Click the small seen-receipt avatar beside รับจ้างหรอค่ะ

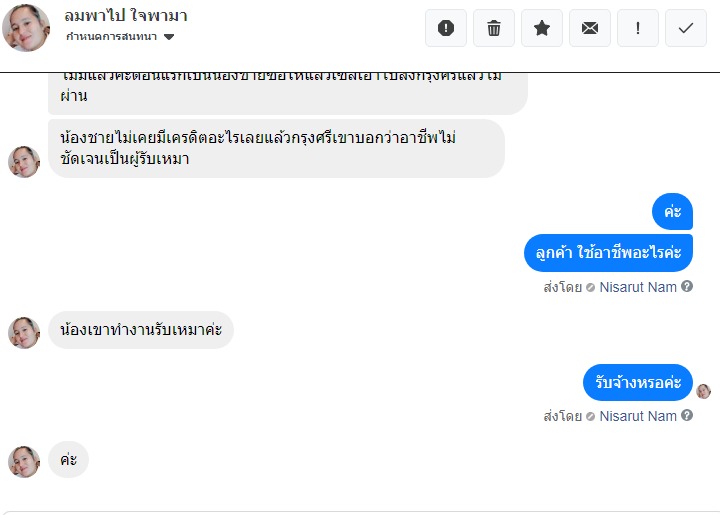(704, 391)
